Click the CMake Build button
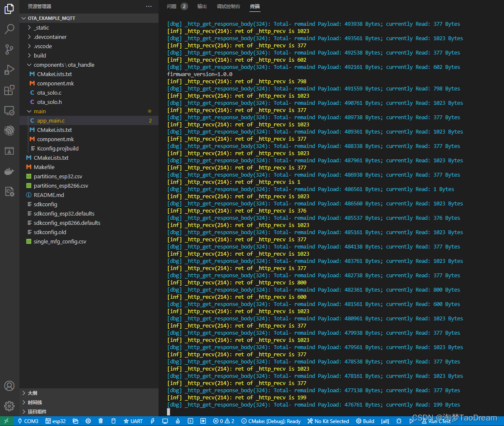The height and width of the screenshot is (426, 504). coord(365,421)
